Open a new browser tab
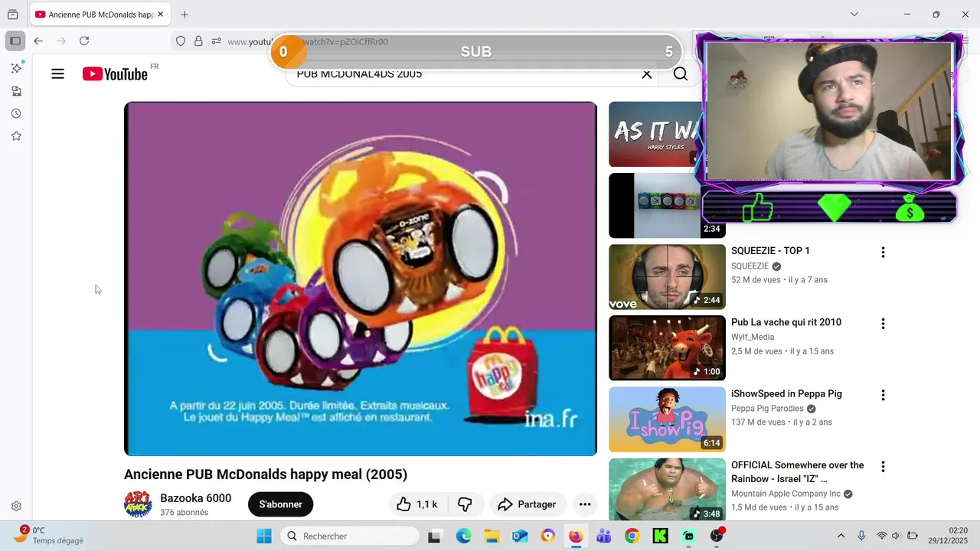 (185, 15)
